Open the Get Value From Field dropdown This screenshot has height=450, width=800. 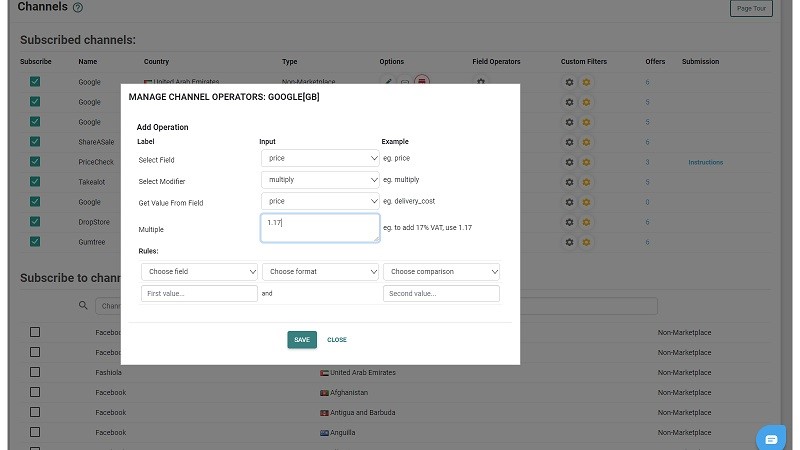320,201
